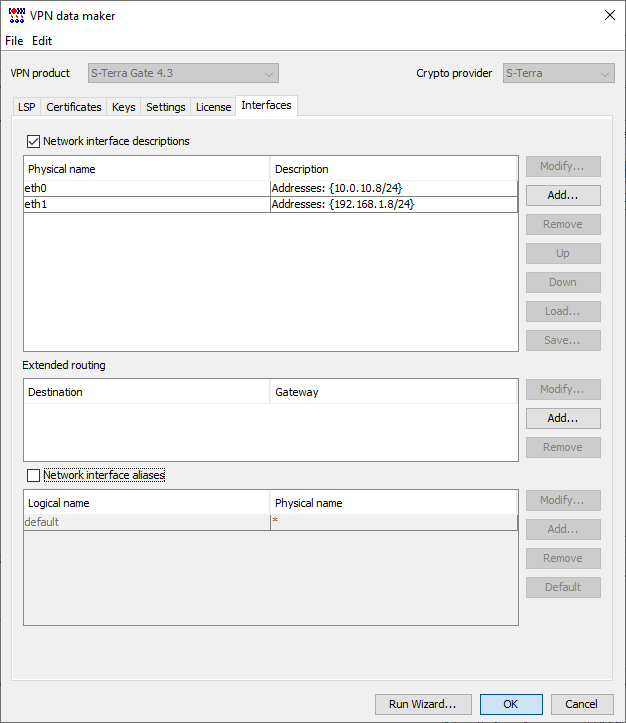The width and height of the screenshot is (626, 723).
Task: Select the License tab
Action: (x=213, y=107)
